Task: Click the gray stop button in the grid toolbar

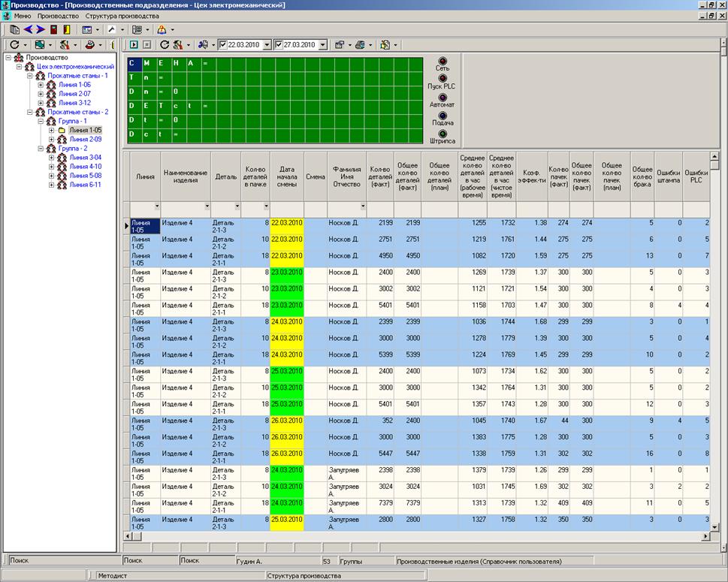Action: pyautogui.click(x=147, y=44)
